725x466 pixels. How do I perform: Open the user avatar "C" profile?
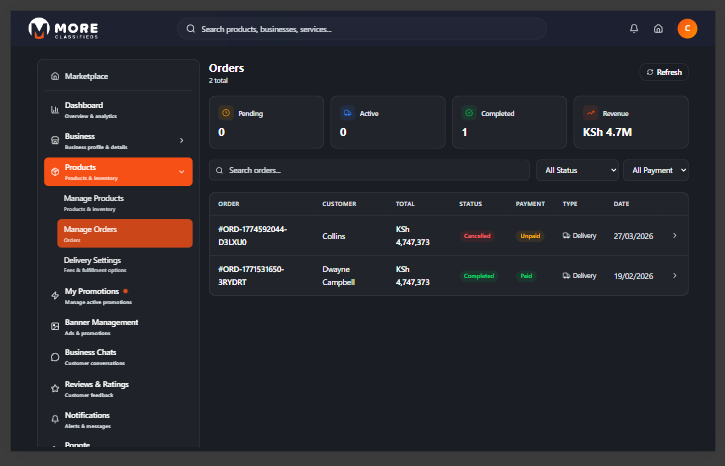click(x=687, y=29)
